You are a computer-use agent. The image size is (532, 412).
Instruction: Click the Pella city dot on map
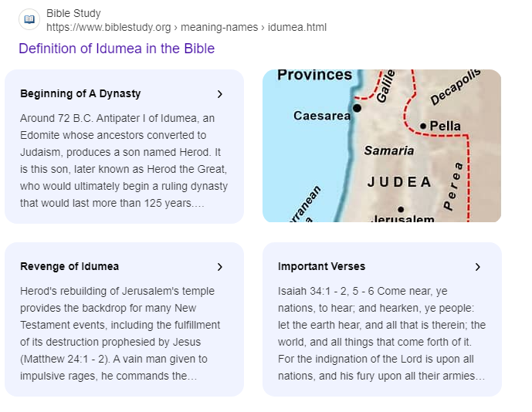tap(423, 126)
